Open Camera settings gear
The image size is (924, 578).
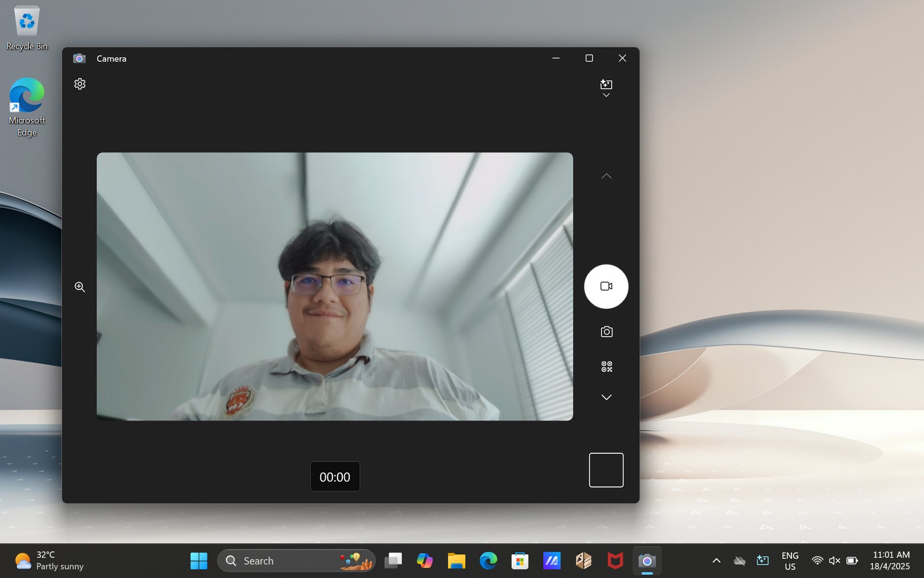click(x=80, y=84)
